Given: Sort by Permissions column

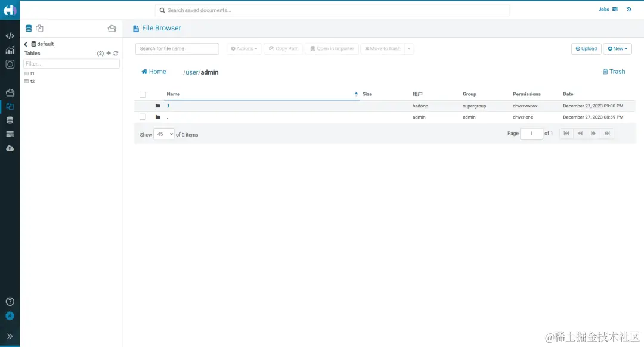Looking at the screenshot, I should click(x=527, y=94).
